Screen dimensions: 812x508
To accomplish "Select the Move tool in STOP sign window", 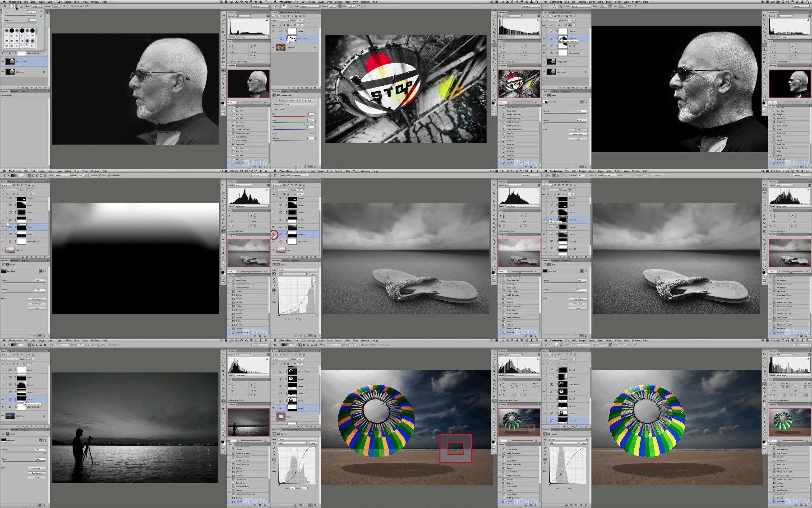I will (494, 15).
